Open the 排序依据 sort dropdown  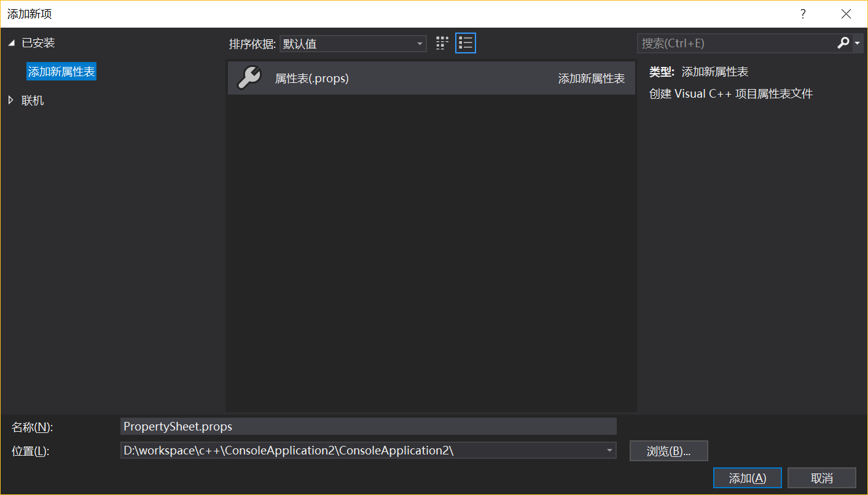click(353, 43)
